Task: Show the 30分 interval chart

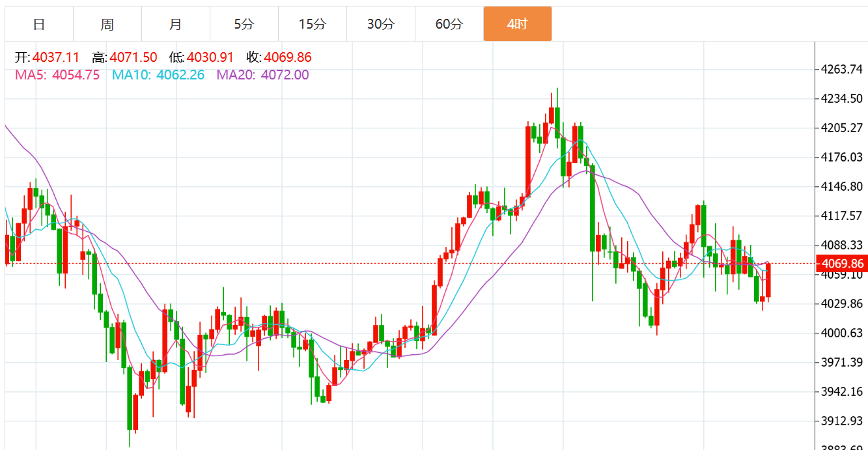Action: tap(381, 25)
